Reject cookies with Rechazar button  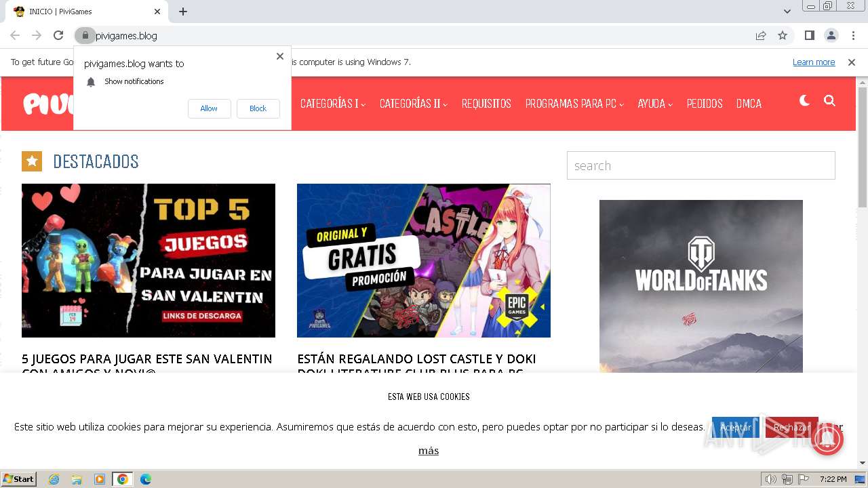(x=791, y=427)
